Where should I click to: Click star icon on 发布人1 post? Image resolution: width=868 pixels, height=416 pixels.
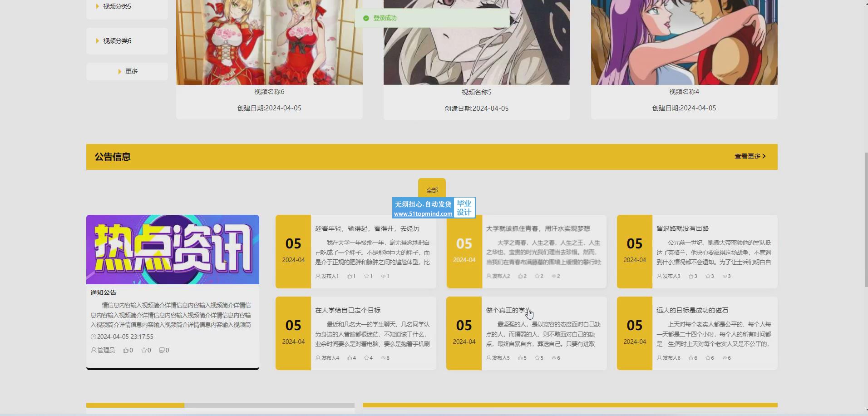[366, 276]
